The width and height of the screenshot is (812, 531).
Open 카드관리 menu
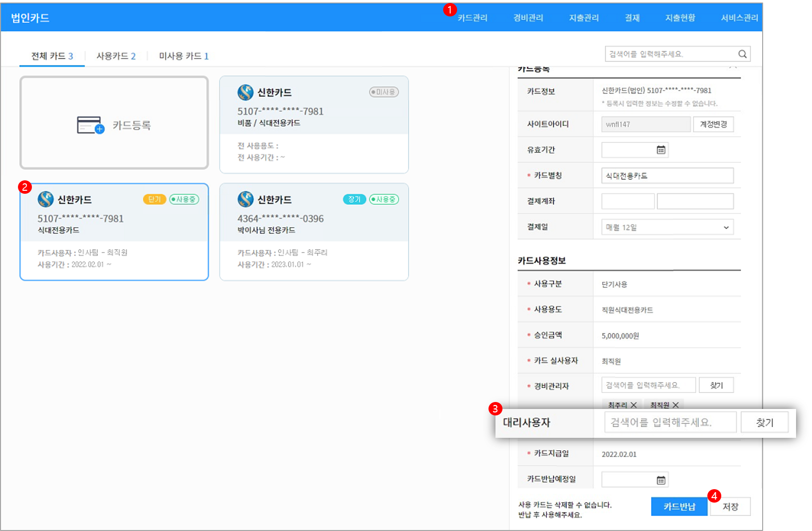point(472,18)
